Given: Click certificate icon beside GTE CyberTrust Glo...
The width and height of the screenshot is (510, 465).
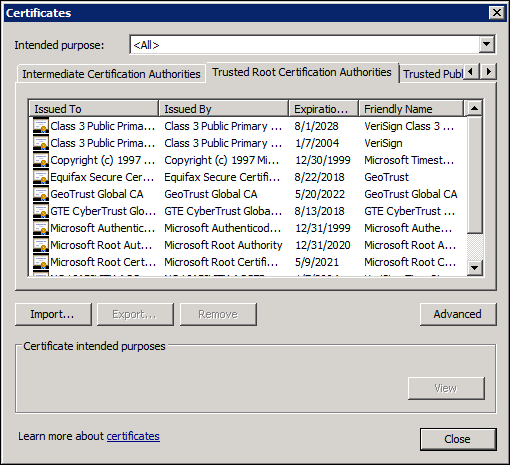Looking at the screenshot, I should pos(41,211).
